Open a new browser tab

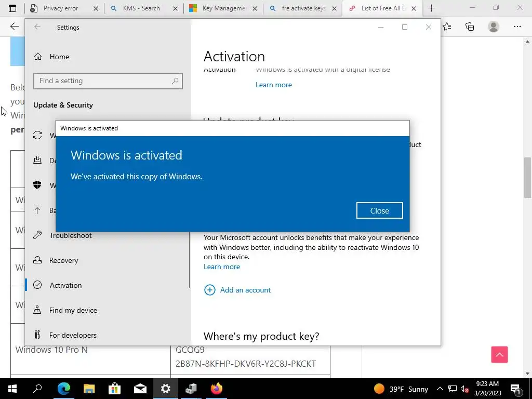click(431, 8)
